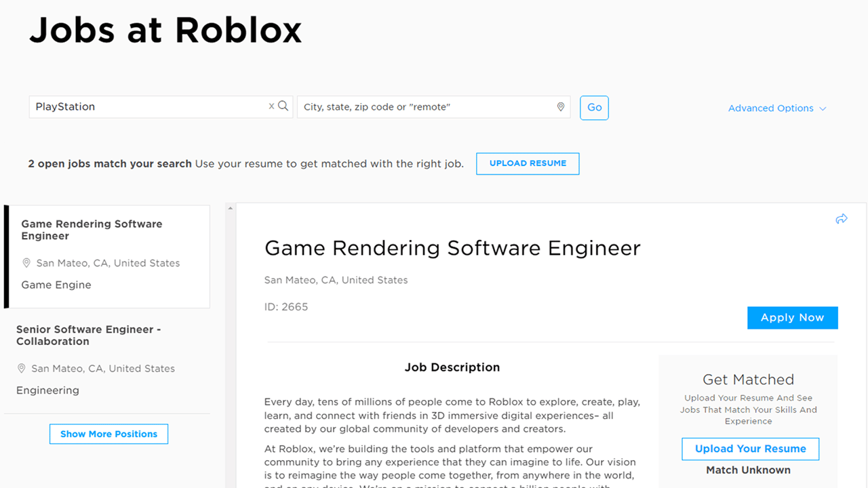868x488 pixels.
Task: Click the pin icon beside Game Rendering job location
Action: [26, 263]
